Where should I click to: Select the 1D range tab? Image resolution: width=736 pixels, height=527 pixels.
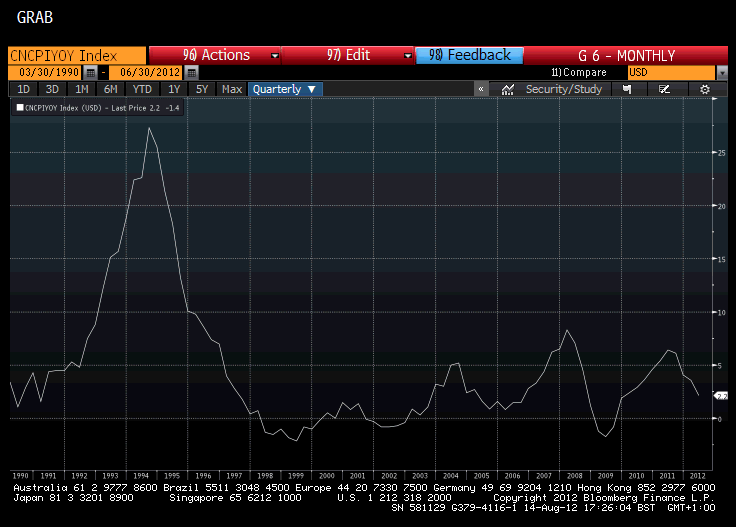pyautogui.click(x=23, y=89)
